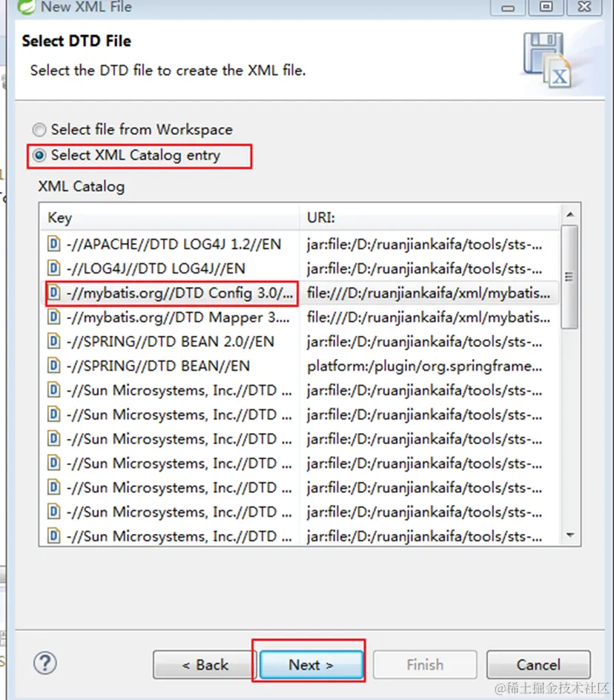Screen dimensions: 614x700
Task: Open the help question mark icon
Action: coord(45,664)
